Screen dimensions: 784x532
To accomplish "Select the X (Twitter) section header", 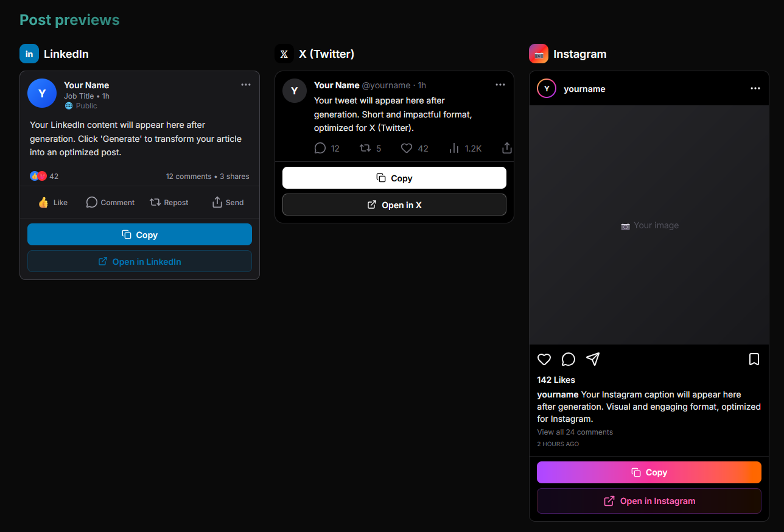I will pyautogui.click(x=327, y=54).
